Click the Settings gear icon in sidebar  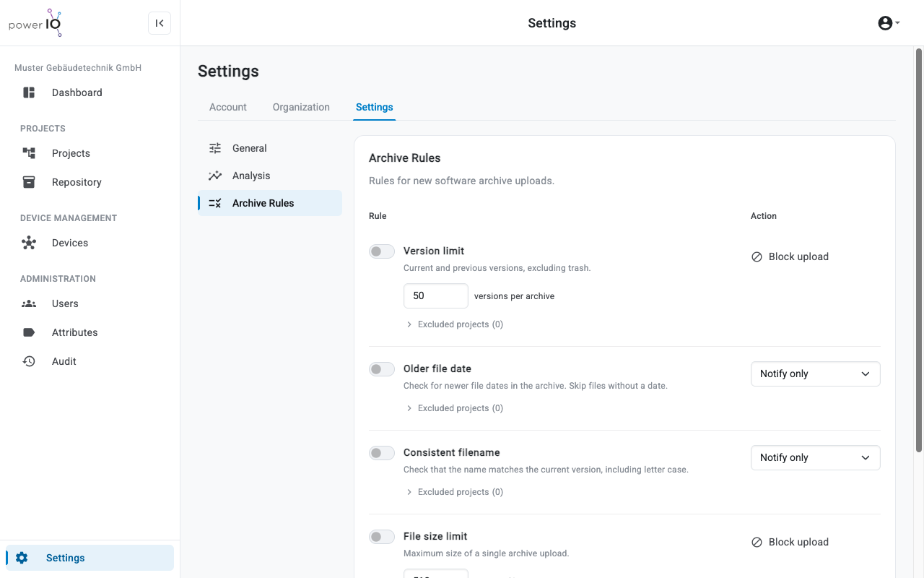tap(22, 558)
